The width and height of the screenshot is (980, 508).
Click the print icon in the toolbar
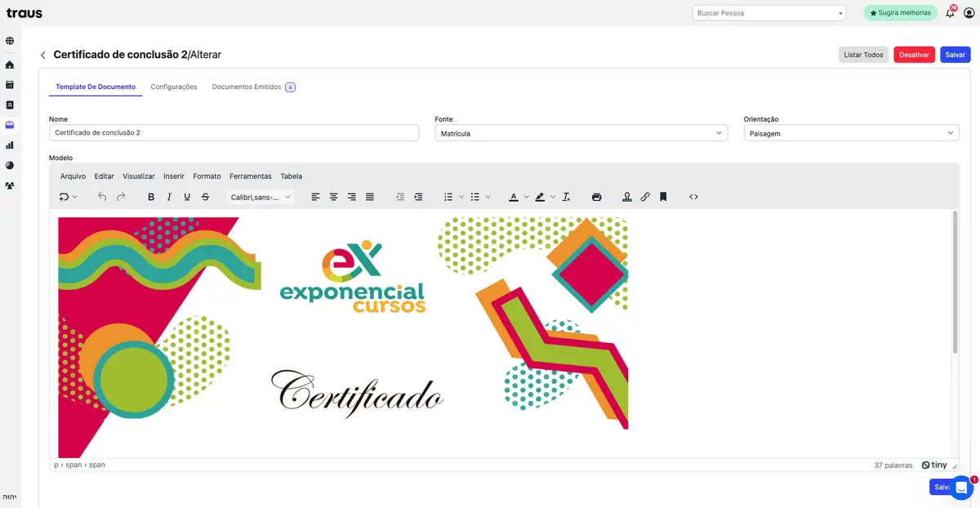(597, 197)
